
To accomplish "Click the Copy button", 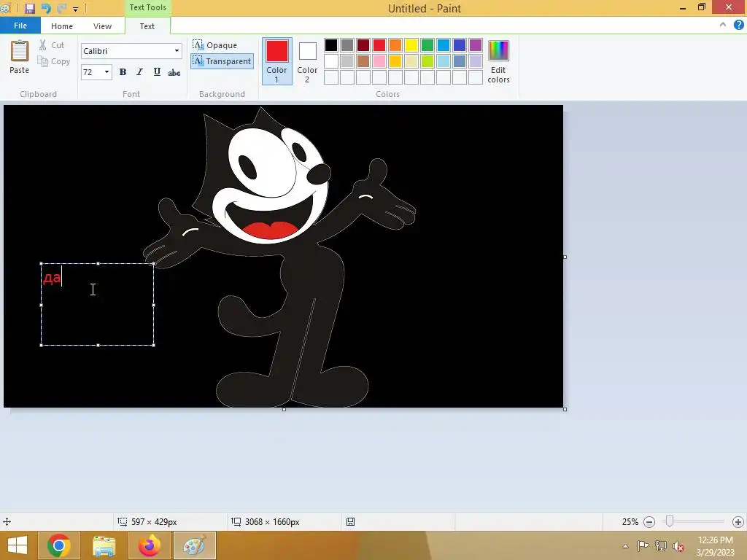I will [x=54, y=61].
